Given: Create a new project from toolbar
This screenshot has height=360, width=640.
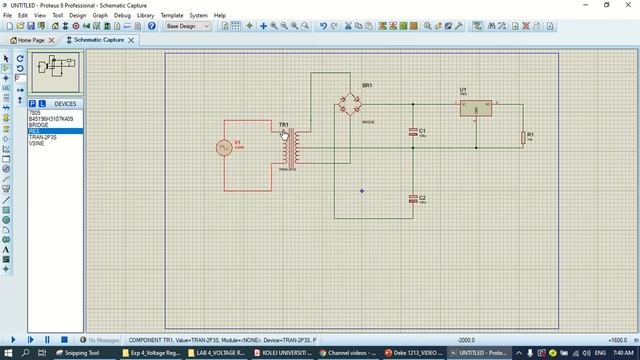Looking at the screenshot, I should [x=9, y=26].
